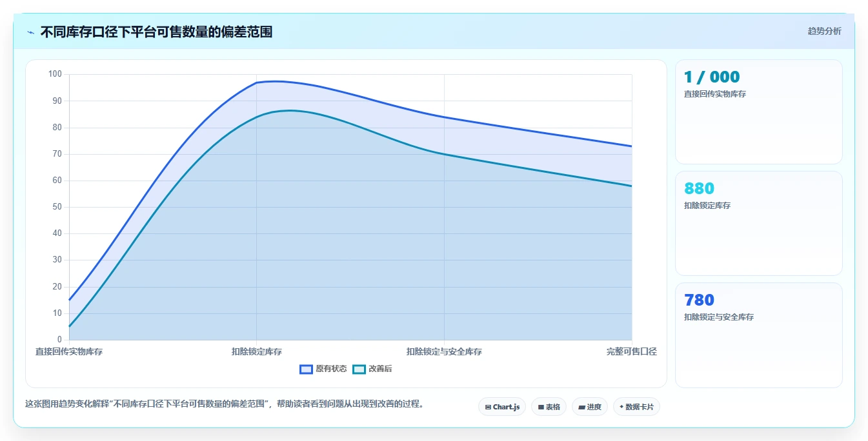Select the 数据卡片 tag

[x=636, y=407]
